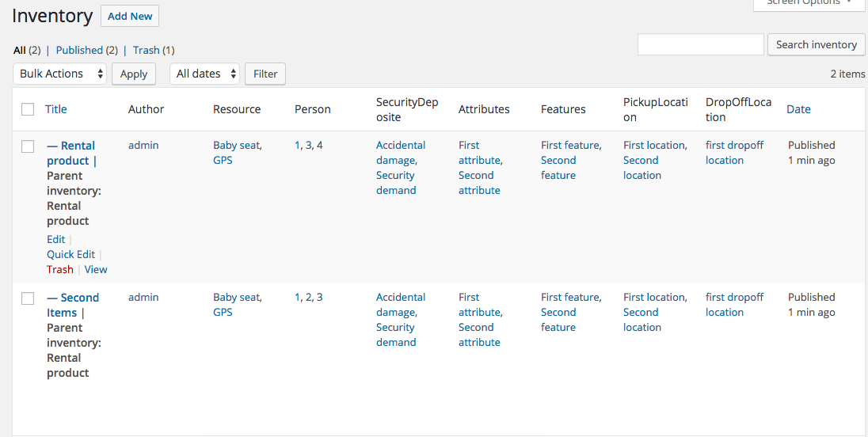Open Quick Edit for Rental product
Image resolution: width=868 pixels, height=437 pixels.
tap(70, 254)
